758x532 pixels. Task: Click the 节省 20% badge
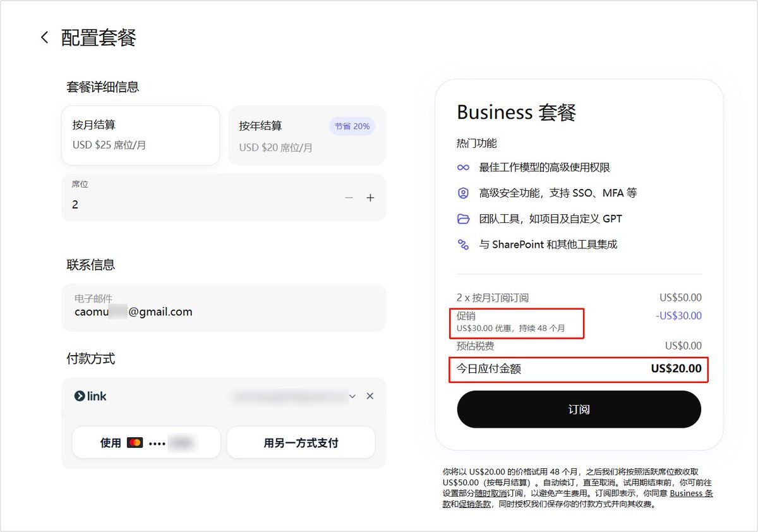tap(352, 126)
